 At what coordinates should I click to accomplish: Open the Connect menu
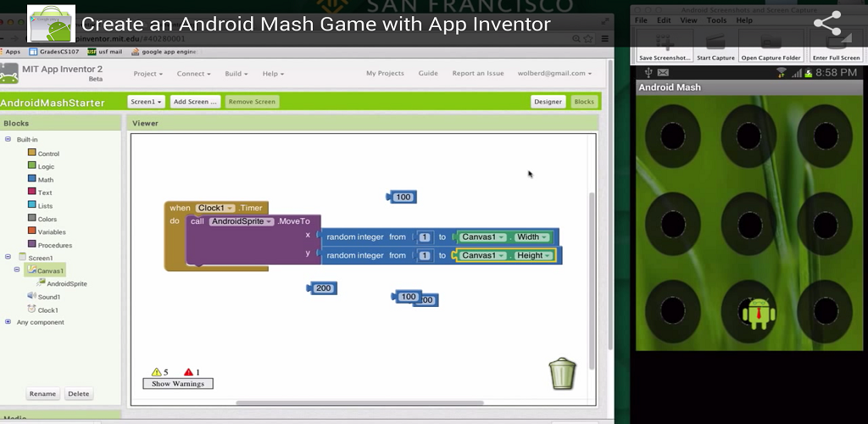click(194, 74)
